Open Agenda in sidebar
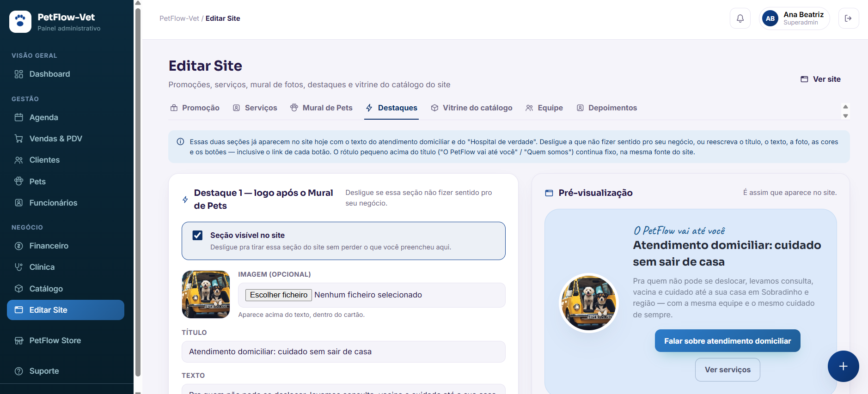Image resolution: width=868 pixels, height=394 pixels. pos(66,117)
